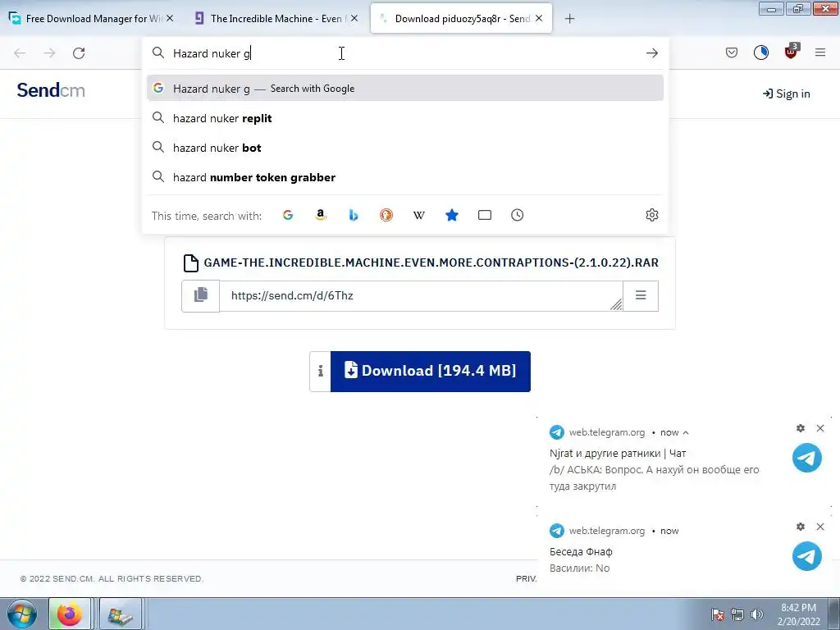Search history with the clock icon
Viewport: 840px width, 630px height.
517,216
